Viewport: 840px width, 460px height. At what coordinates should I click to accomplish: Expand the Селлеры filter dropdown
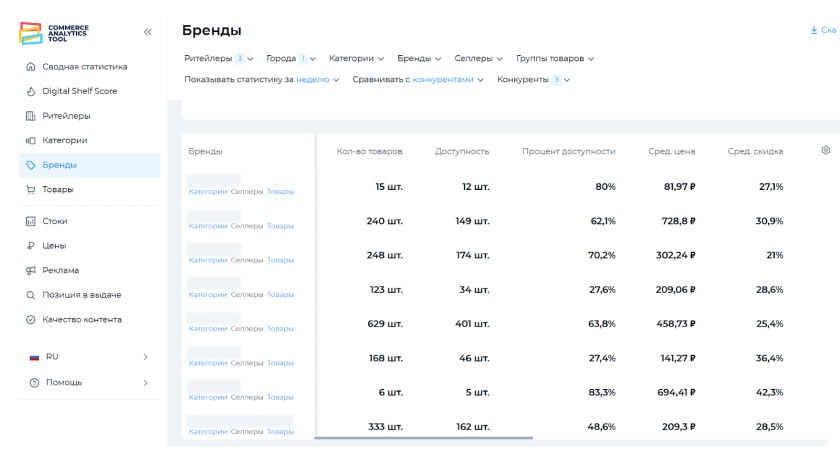click(478, 58)
